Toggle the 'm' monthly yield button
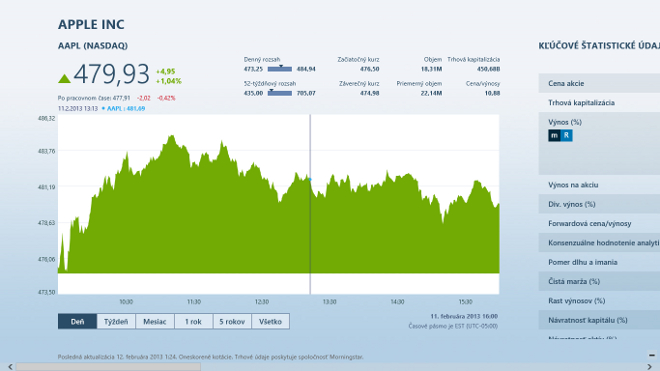Image resolution: width=660 pixels, height=371 pixels. 554,135
